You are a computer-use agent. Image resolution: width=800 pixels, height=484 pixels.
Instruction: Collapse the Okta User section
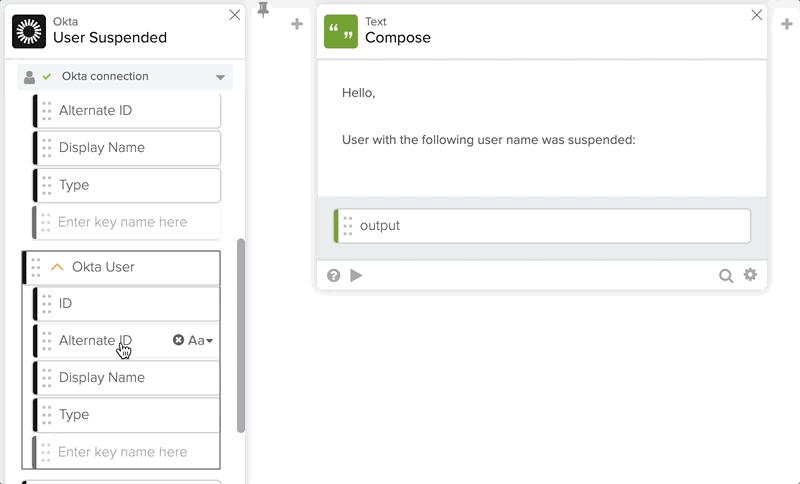[57, 267]
